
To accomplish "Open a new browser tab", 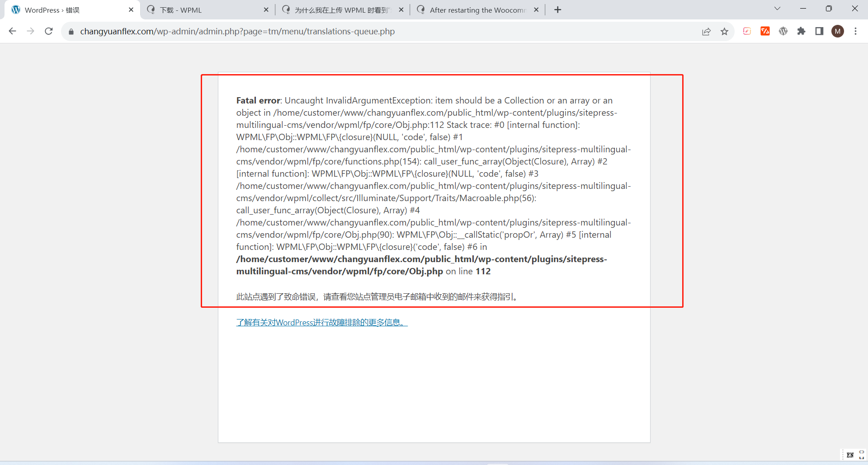I will click(x=558, y=10).
